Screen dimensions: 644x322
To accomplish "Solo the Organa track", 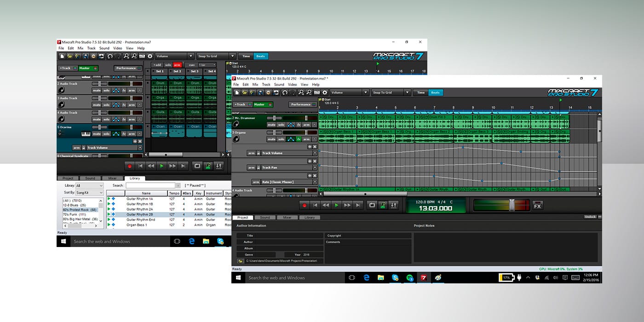I will tap(281, 139).
